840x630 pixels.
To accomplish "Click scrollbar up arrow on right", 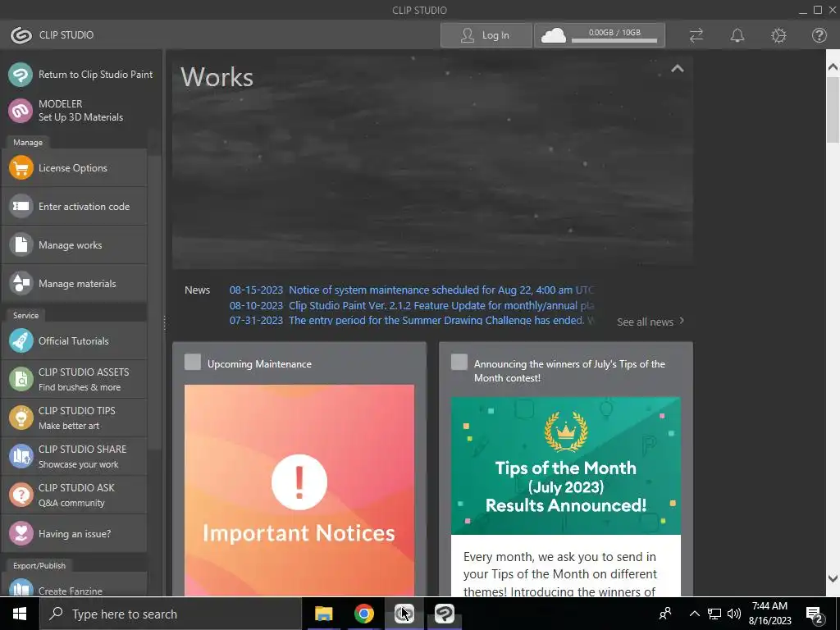I will click(833, 67).
